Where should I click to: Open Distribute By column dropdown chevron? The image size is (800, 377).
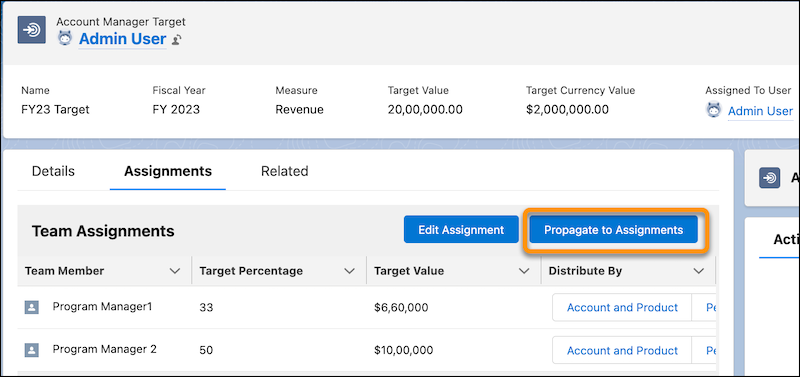pos(698,271)
